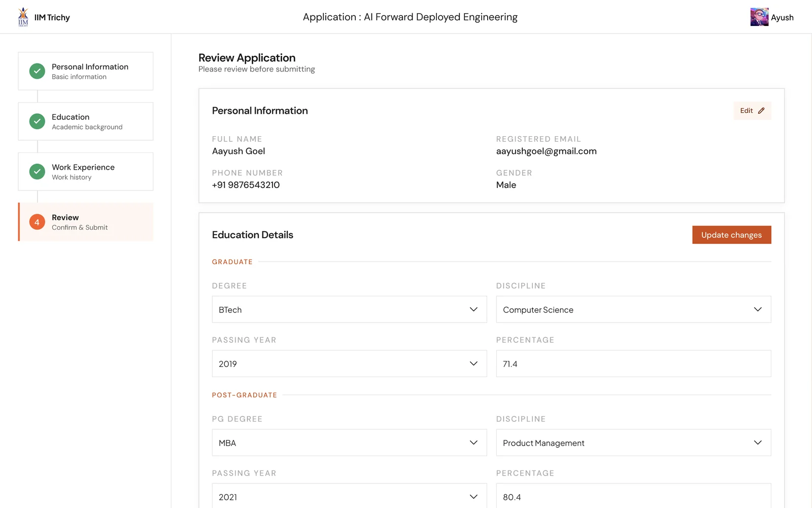This screenshot has height=508, width=812.
Task: Open the graduate Degree dropdown showing BTech
Action: (x=349, y=309)
